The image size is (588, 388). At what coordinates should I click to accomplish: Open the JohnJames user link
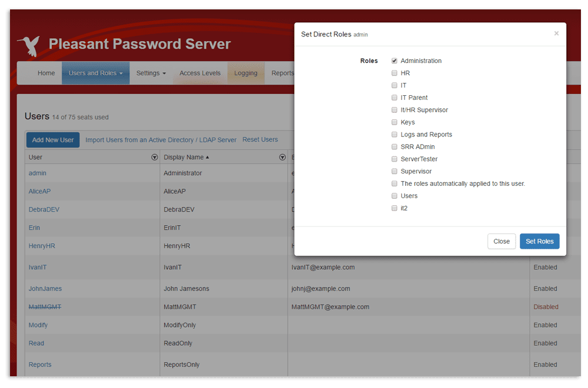point(45,289)
